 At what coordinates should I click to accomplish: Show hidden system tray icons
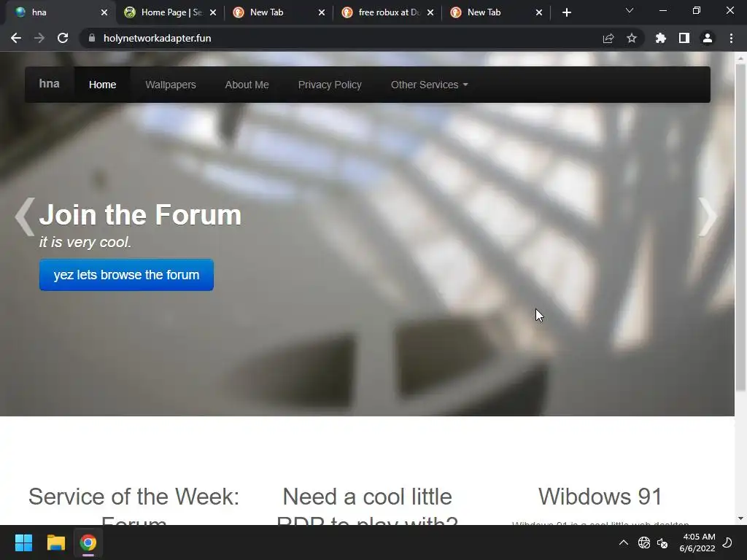(623, 542)
